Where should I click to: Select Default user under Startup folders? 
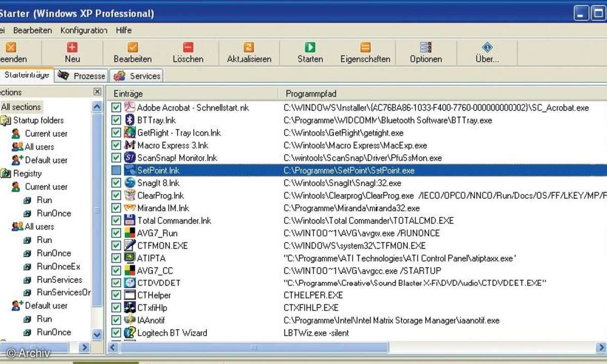[x=46, y=160]
